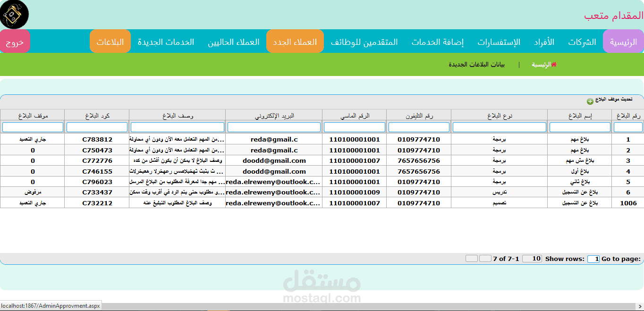Viewport: 644px width, 311px height.
Task: Select the إضافة الخدمات menu item
Action: 437,42
